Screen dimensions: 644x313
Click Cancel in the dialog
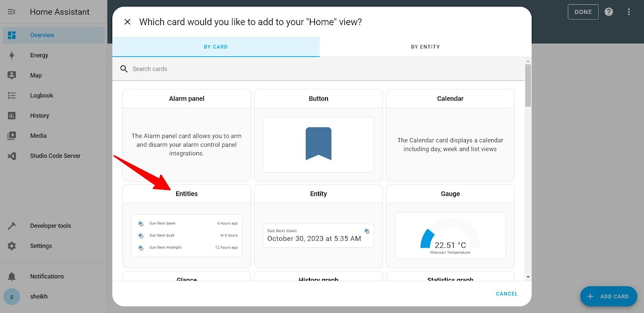coord(507,294)
